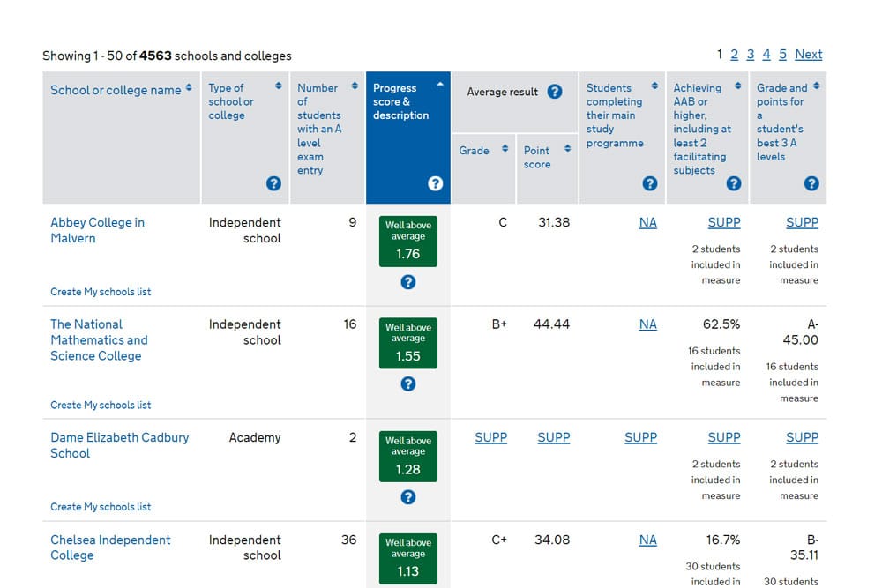Viewport: 882px width, 588px height.
Task: Click the Next page link
Action: pyautogui.click(x=808, y=55)
